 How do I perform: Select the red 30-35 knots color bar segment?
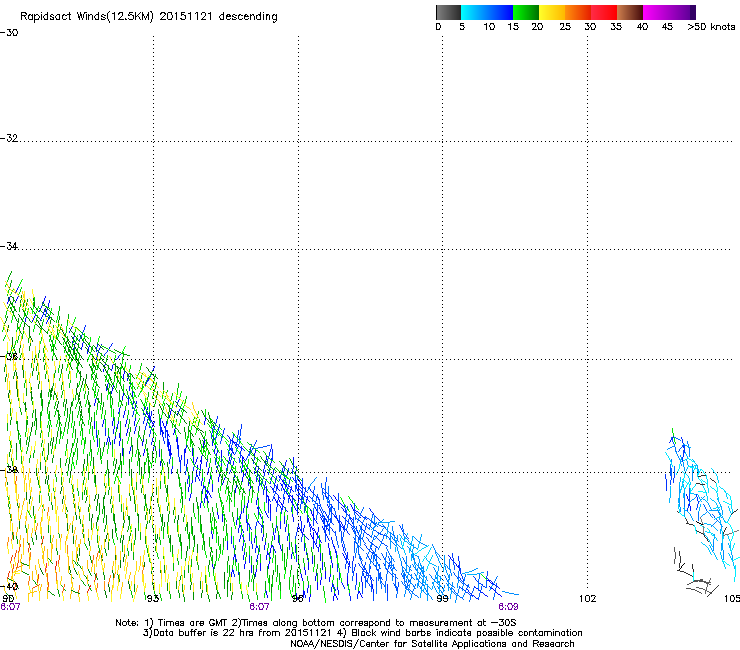point(604,12)
